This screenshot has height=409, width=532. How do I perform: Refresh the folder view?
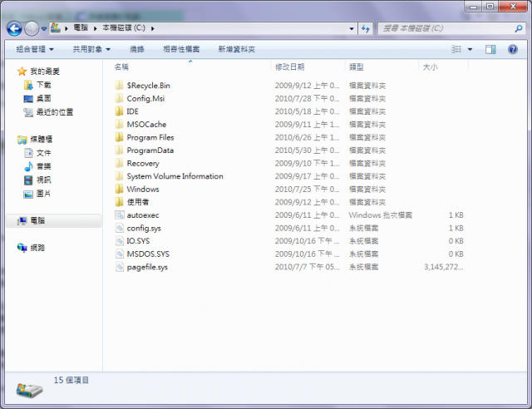pos(366,29)
